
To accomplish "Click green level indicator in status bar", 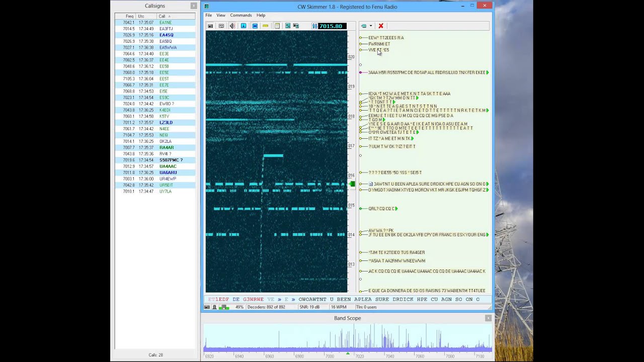I will (x=223, y=307).
